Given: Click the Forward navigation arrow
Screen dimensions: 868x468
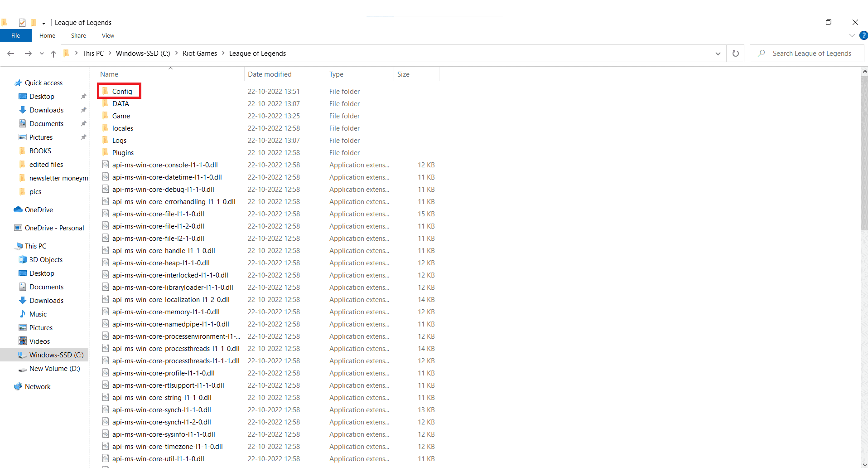Looking at the screenshot, I should tap(28, 54).
